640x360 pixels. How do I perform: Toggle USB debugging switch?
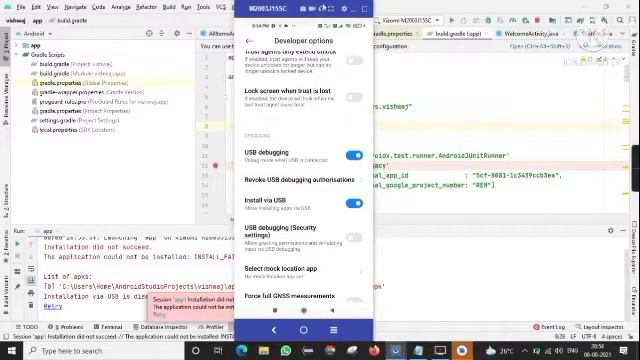pos(354,156)
